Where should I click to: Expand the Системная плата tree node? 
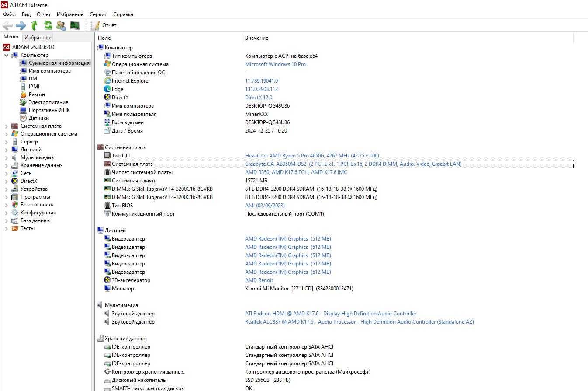coord(6,126)
